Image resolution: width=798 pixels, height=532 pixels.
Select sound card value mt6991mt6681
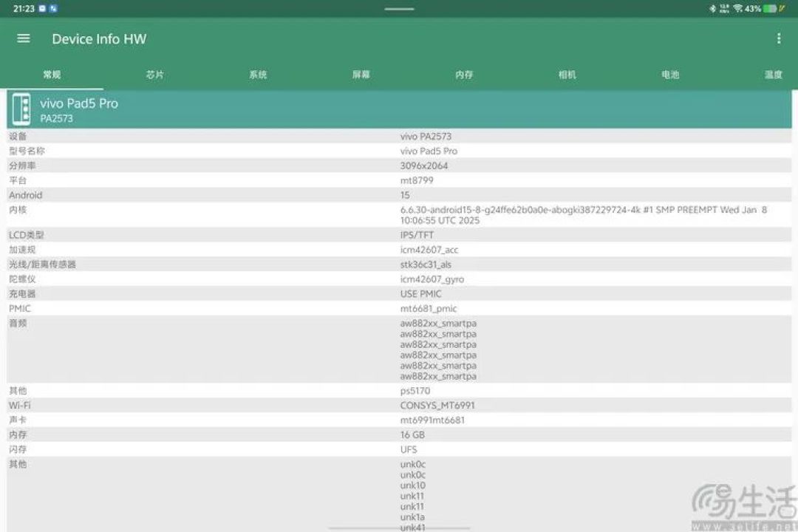coord(432,420)
